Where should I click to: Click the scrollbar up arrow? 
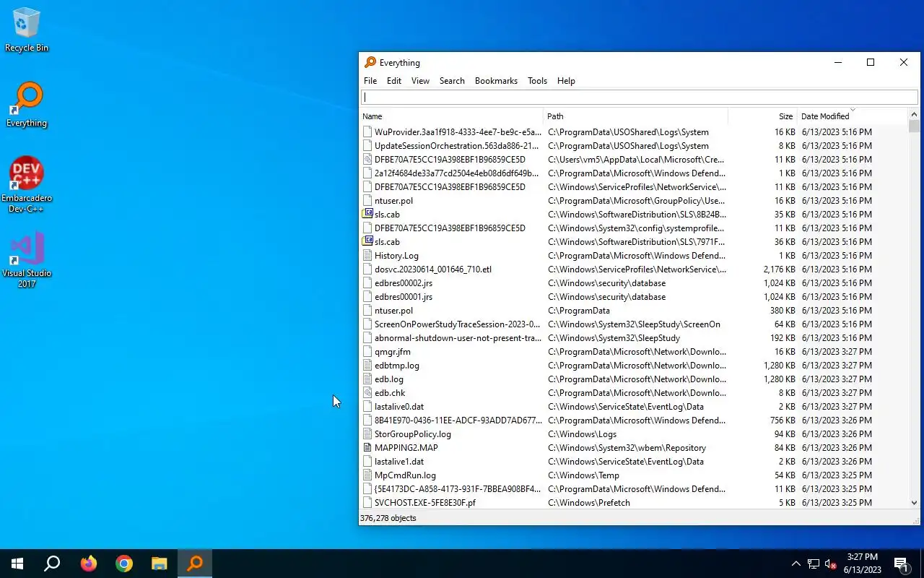[915, 114]
